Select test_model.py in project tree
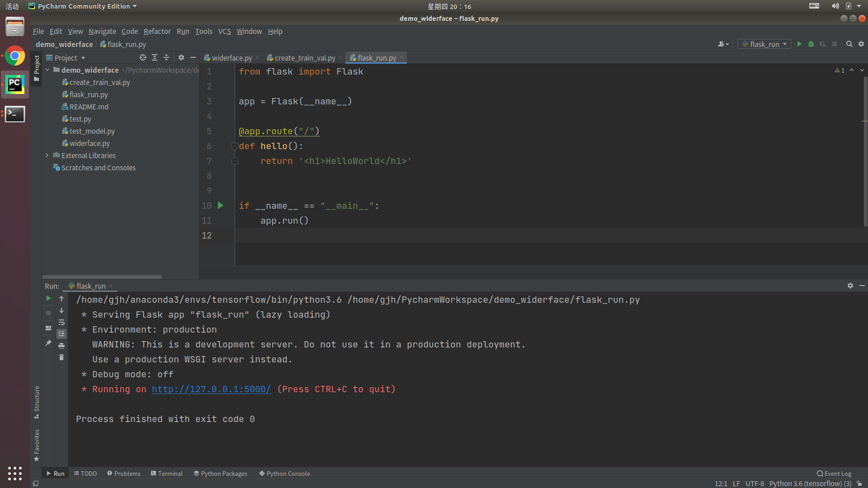 point(92,131)
